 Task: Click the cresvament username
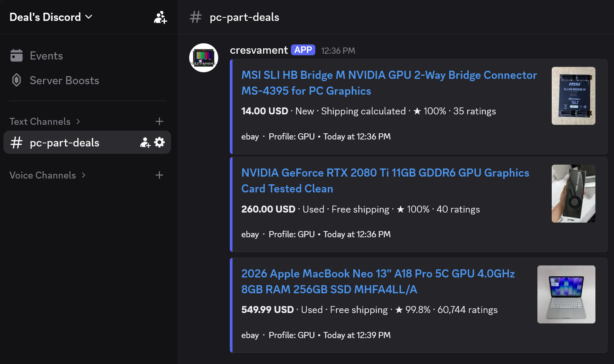click(x=259, y=50)
